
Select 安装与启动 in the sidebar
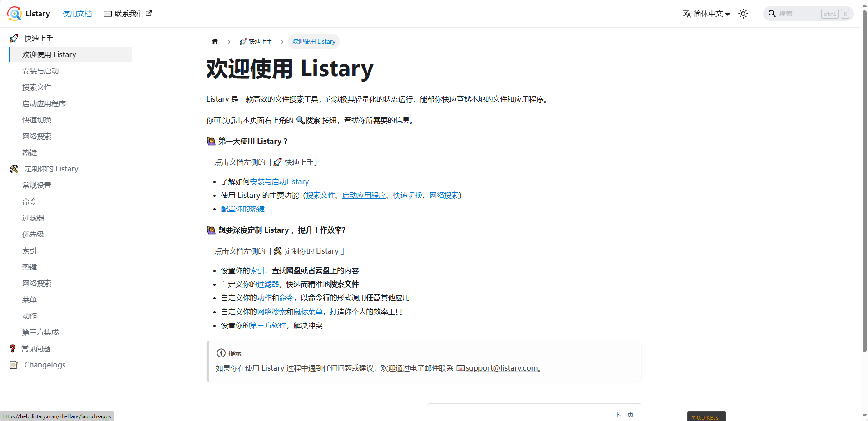40,71
